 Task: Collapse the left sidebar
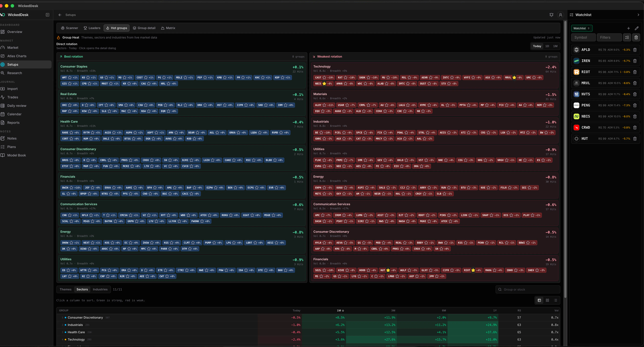click(48, 15)
